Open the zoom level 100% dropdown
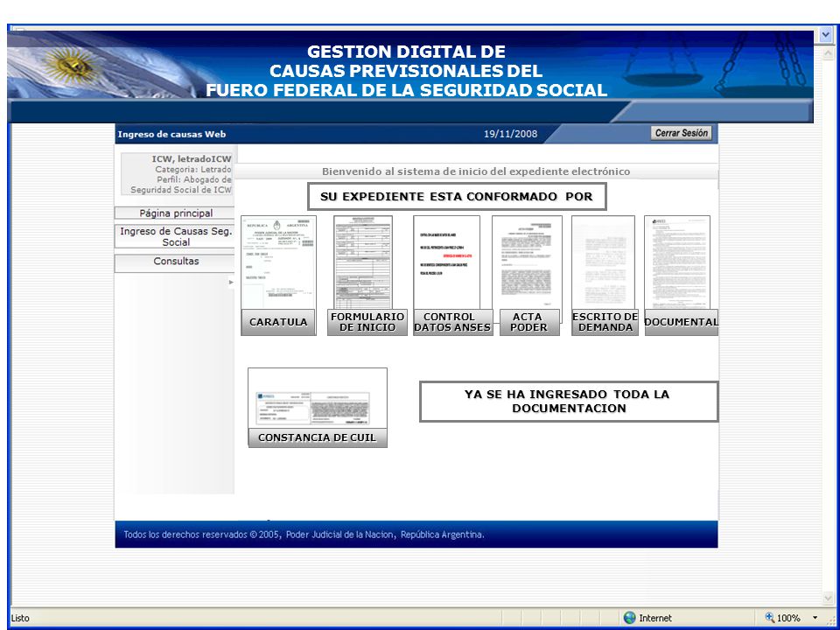The image size is (840, 630). click(x=815, y=619)
